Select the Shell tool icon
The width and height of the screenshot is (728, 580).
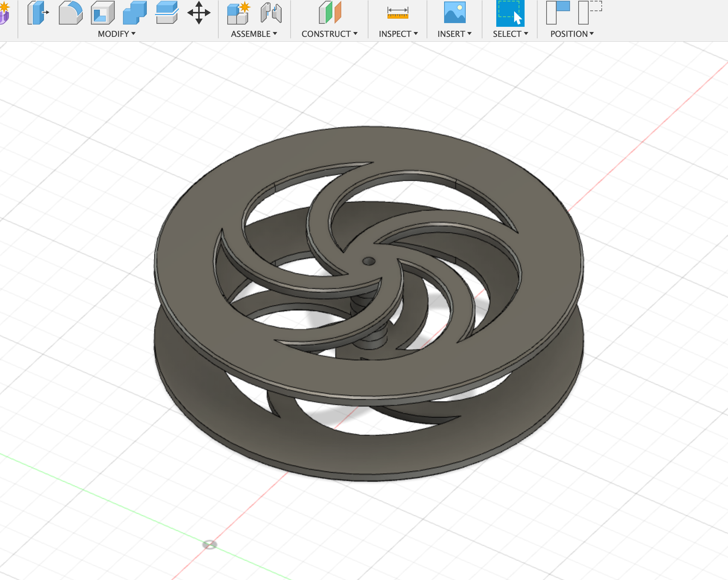pyautogui.click(x=102, y=13)
